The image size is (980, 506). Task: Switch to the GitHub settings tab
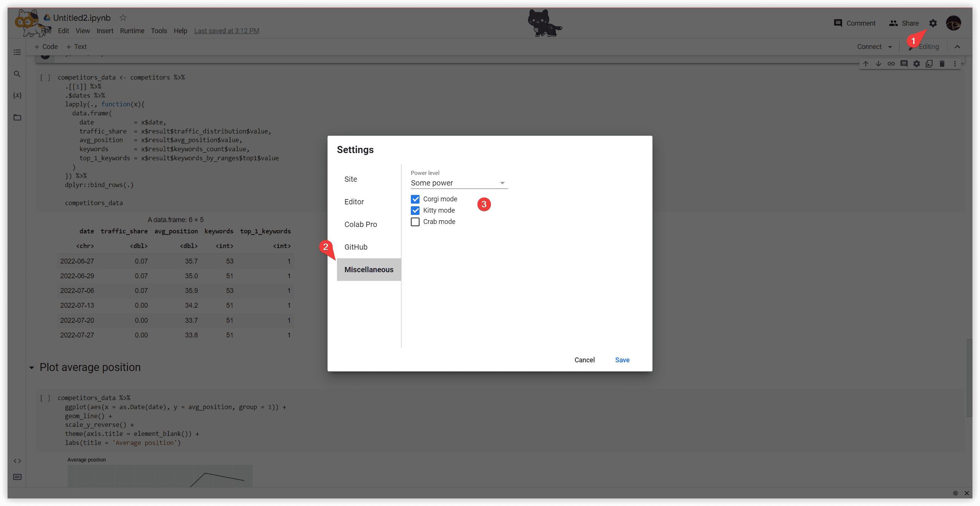[356, 247]
